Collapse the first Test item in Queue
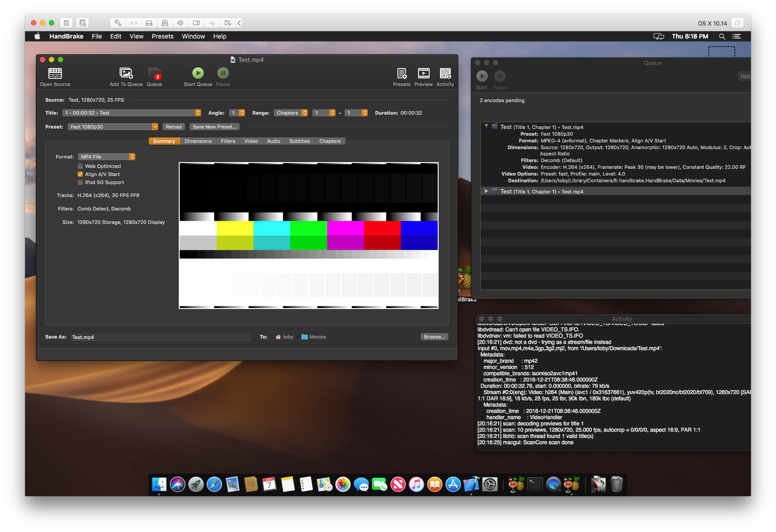Image resolution: width=776 pixels, height=532 pixels. pyautogui.click(x=486, y=126)
